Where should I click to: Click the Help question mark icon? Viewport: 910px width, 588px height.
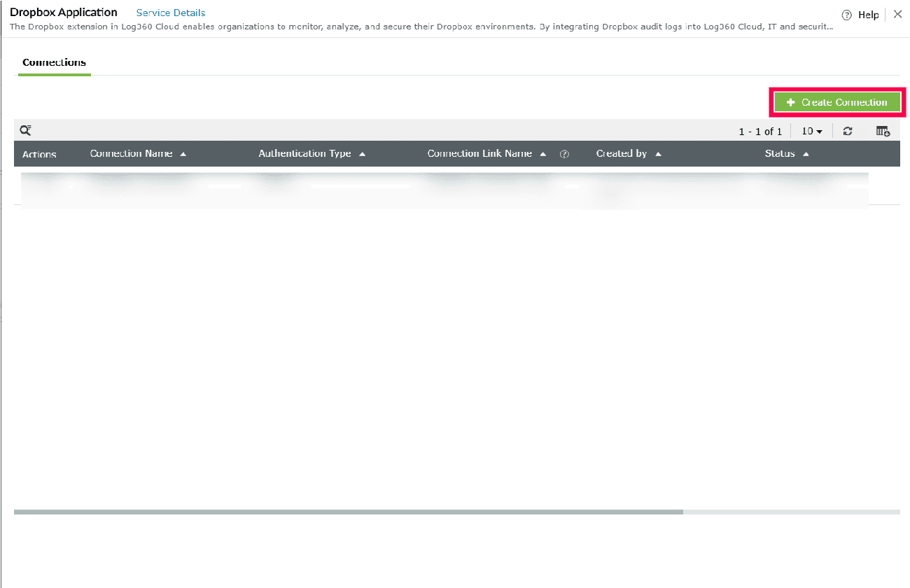coord(846,15)
